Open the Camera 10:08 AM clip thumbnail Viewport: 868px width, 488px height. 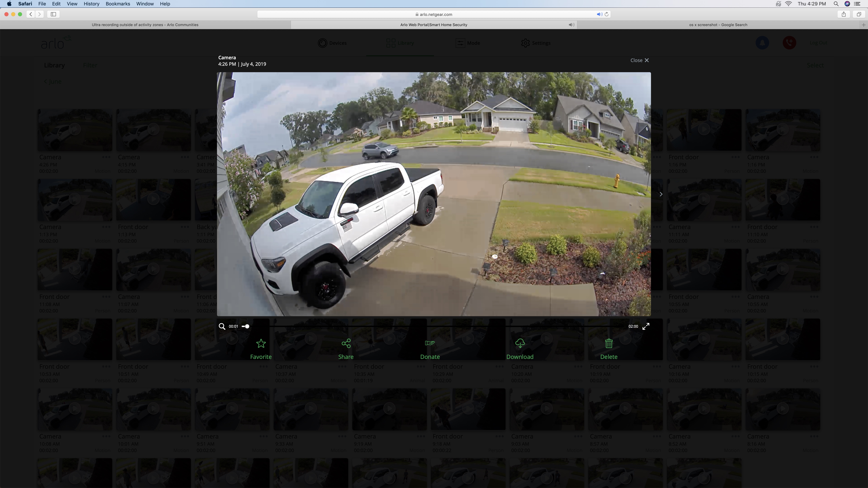tap(74, 409)
